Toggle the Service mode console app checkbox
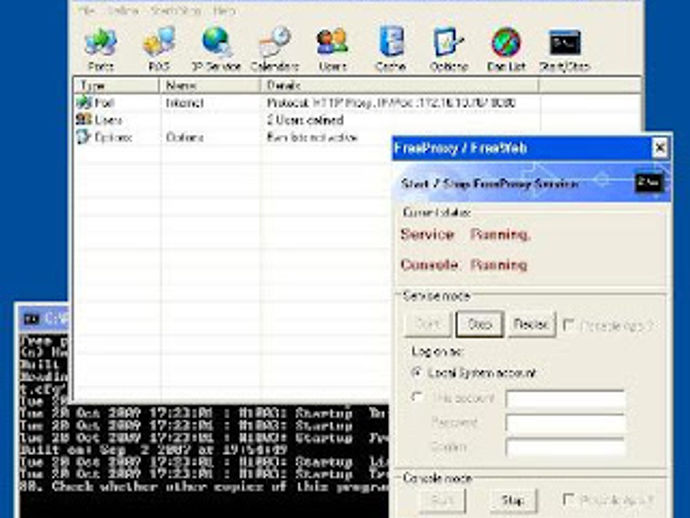Screen dimensions: 690x518 pos(569,325)
